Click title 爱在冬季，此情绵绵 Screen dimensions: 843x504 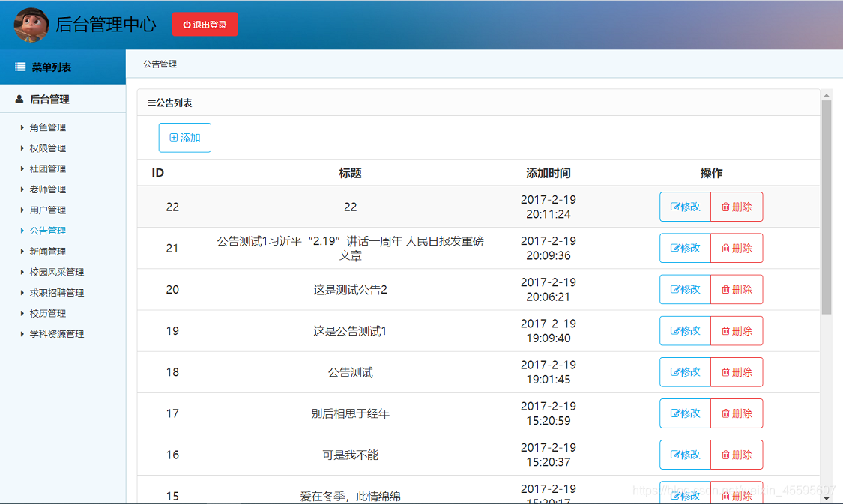(x=351, y=496)
